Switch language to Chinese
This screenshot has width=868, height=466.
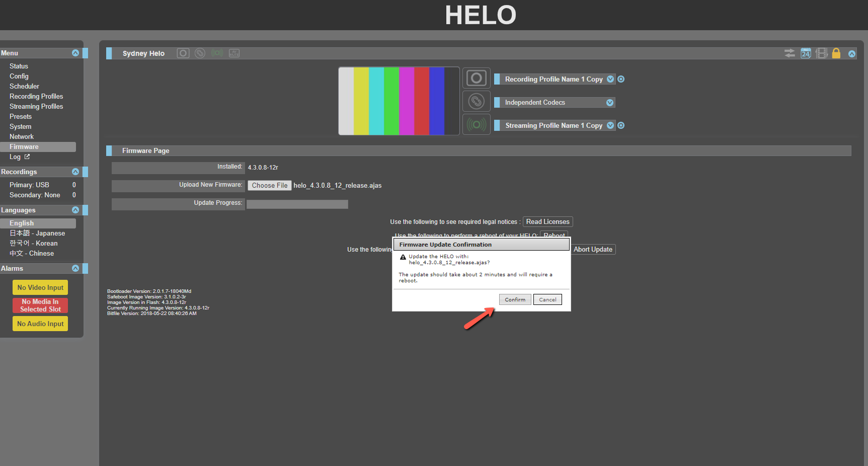pyautogui.click(x=32, y=253)
